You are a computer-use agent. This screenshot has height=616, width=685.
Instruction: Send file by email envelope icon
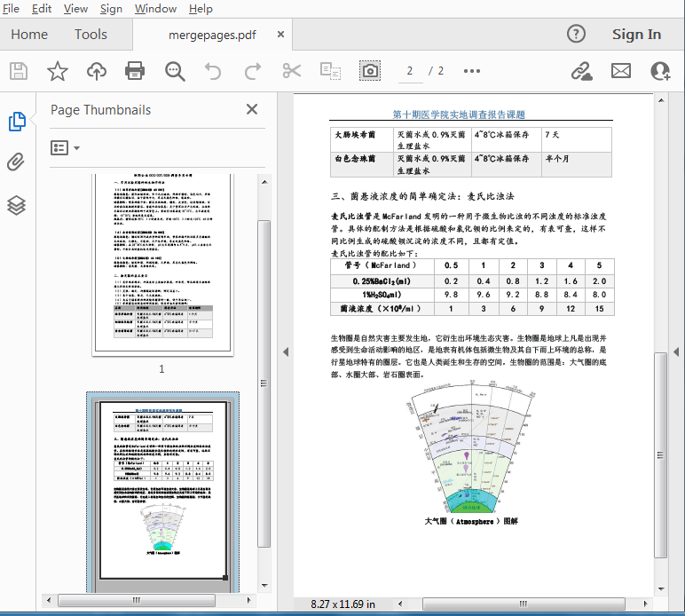tap(621, 71)
